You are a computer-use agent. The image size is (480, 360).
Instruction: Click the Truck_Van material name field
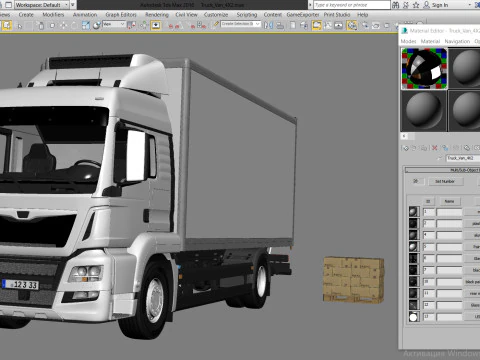pyautogui.click(x=463, y=158)
